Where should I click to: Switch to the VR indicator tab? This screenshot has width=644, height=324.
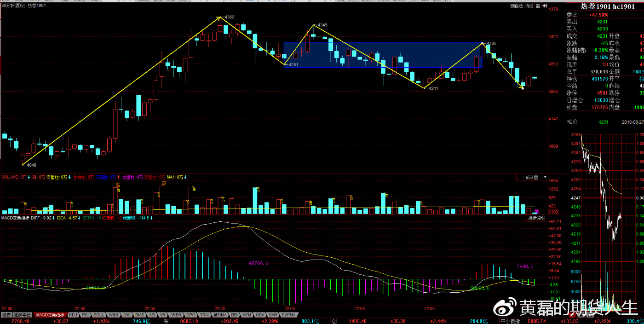point(163,315)
